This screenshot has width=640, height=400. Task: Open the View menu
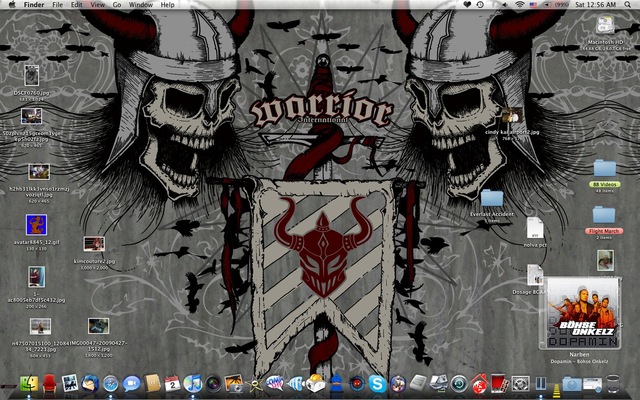pyautogui.click(x=98, y=4)
